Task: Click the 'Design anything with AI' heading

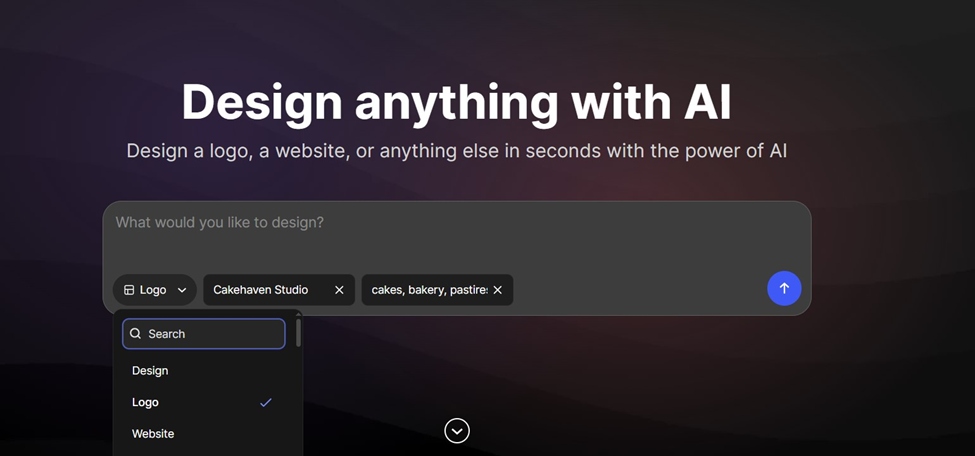Action: (456, 103)
